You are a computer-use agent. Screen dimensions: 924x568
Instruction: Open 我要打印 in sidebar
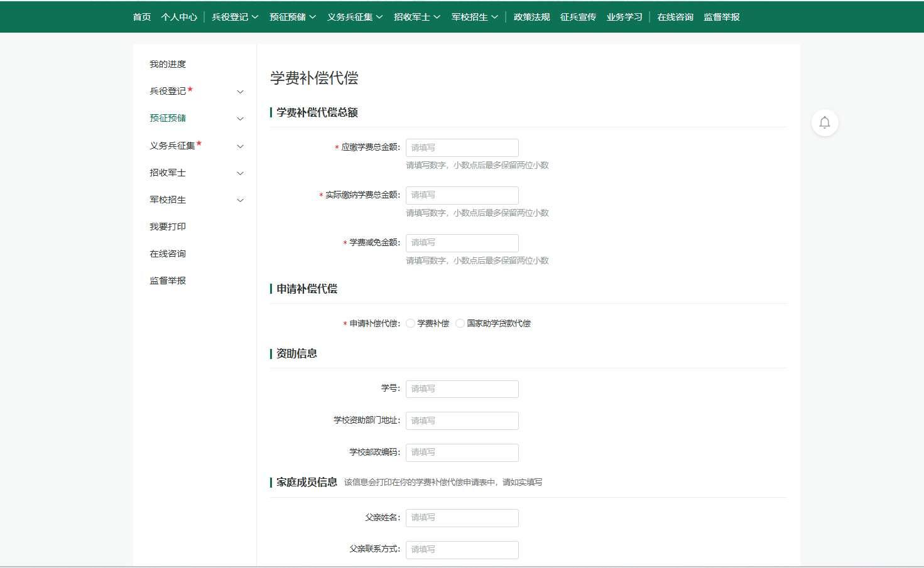(x=168, y=227)
